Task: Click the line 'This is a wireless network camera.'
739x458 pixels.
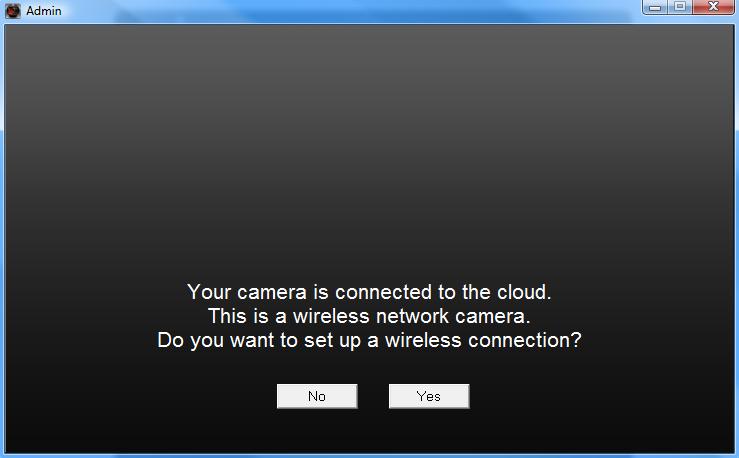Action: pyautogui.click(x=369, y=316)
